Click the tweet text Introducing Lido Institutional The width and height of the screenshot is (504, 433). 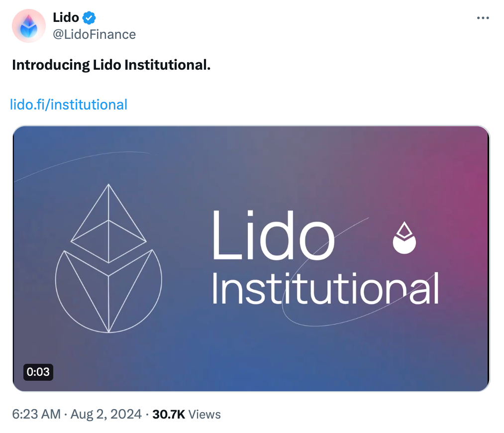coord(111,65)
